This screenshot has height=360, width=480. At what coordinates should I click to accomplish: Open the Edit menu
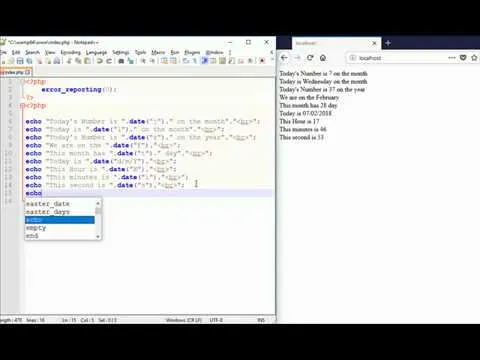click(16, 52)
